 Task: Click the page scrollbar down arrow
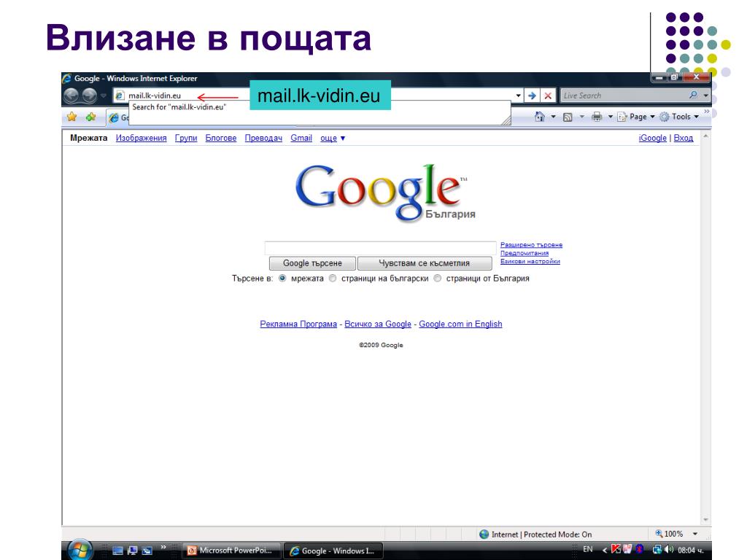click(x=705, y=520)
